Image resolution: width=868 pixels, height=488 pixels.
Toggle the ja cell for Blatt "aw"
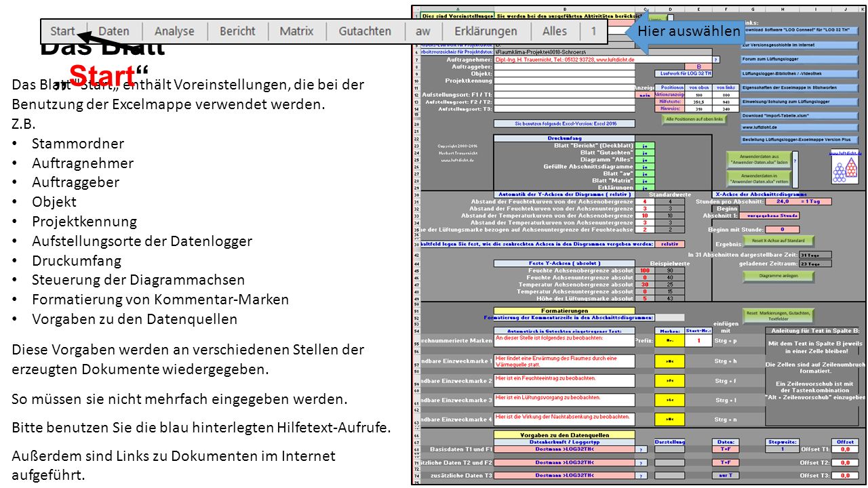tap(645, 174)
